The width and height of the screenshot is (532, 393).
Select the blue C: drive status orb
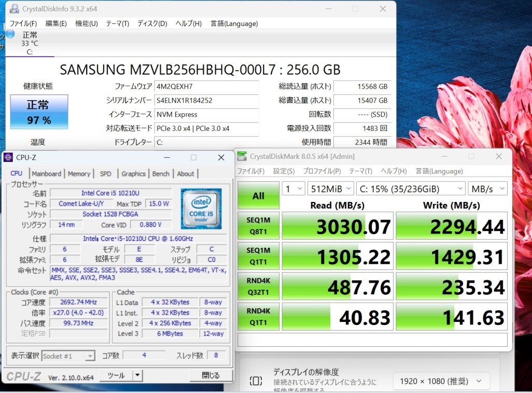coord(10,34)
